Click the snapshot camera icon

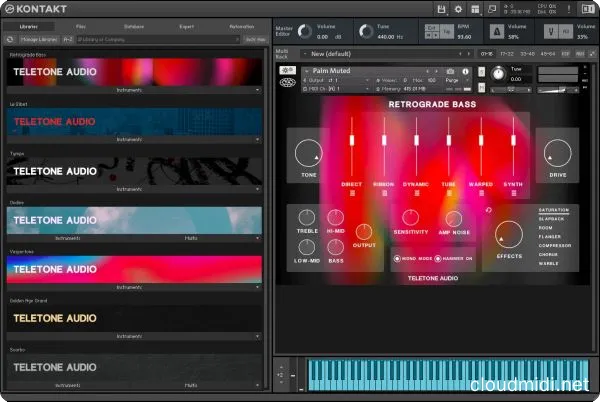pyautogui.click(x=450, y=72)
